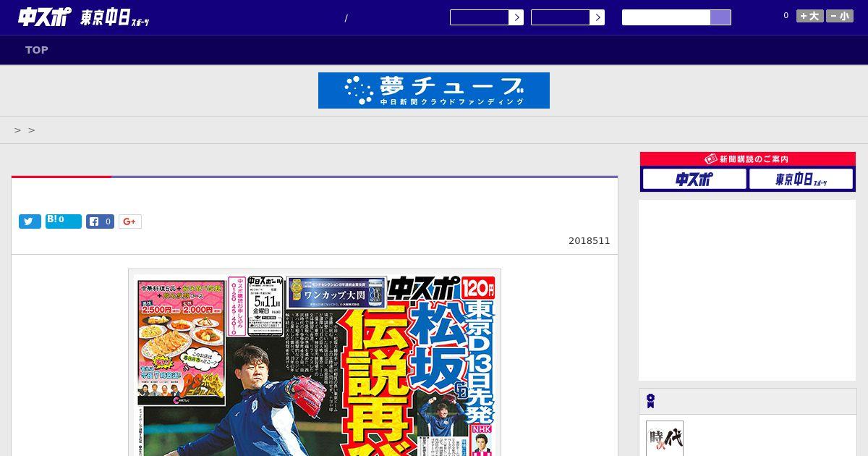Screen dimensions: 868x456
Task: Bookmark with Hatena B! button
Action: pos(64,221)
